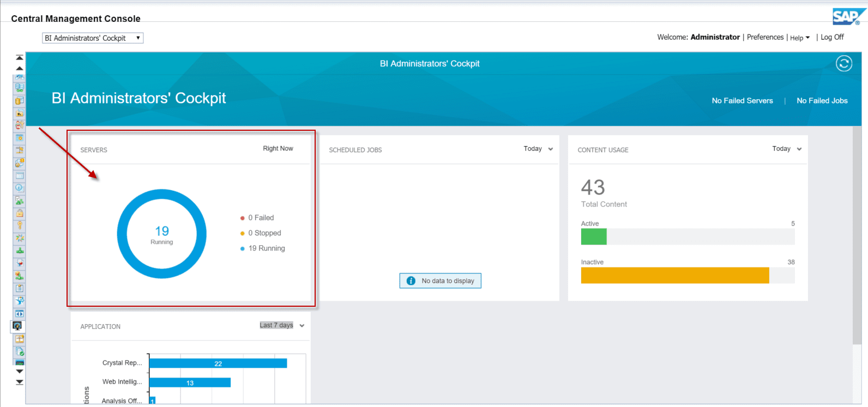Click the 0 Failed legend entry
Viewport: 868px width, 407px height.
click(x=257, y=218)
